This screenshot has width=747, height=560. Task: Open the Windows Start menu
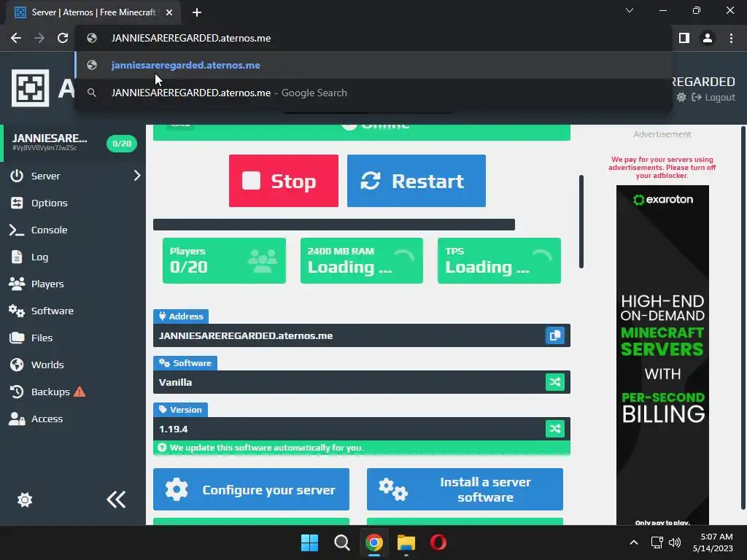tap(309, 542)
